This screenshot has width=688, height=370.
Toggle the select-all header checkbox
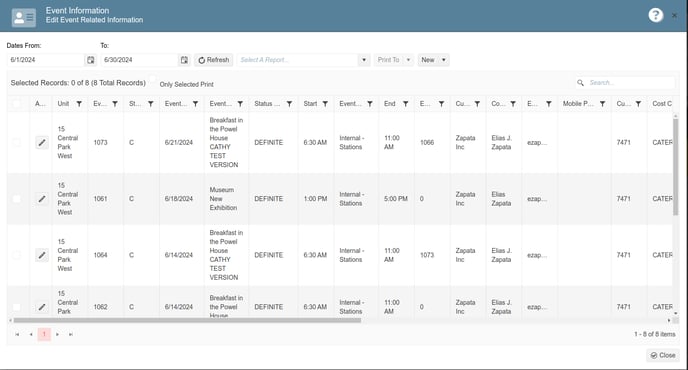16,104
